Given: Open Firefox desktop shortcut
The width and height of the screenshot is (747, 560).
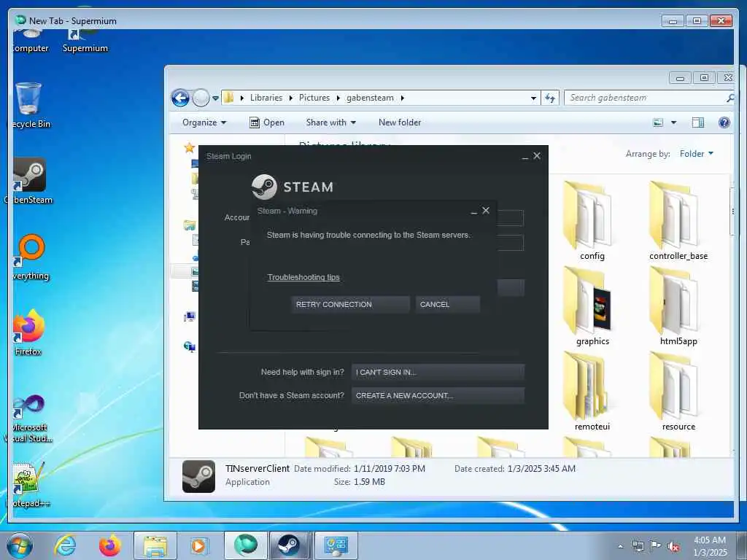Looking at the screenshot, I should tap(28, 332).
